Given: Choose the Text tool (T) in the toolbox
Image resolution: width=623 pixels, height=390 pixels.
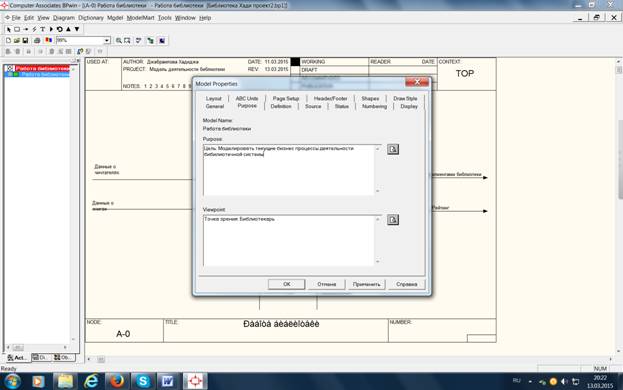Looking at the screenshot, I should (43, 29).
